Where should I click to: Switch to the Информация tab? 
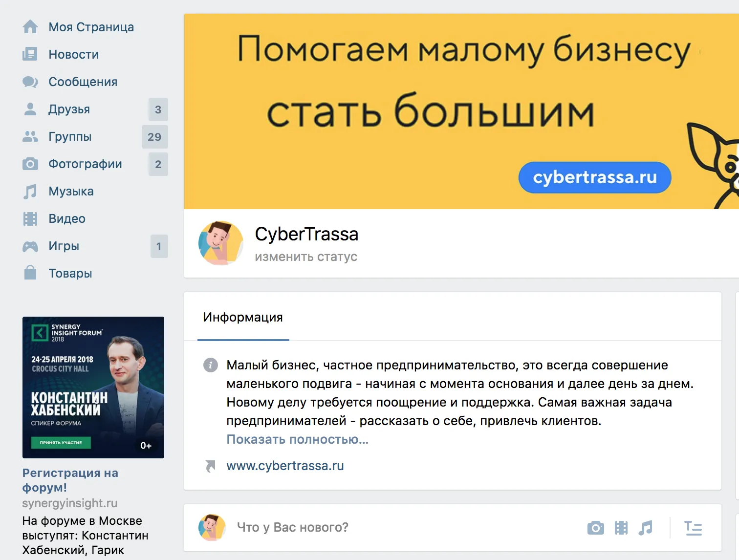[x=243, y=317]
